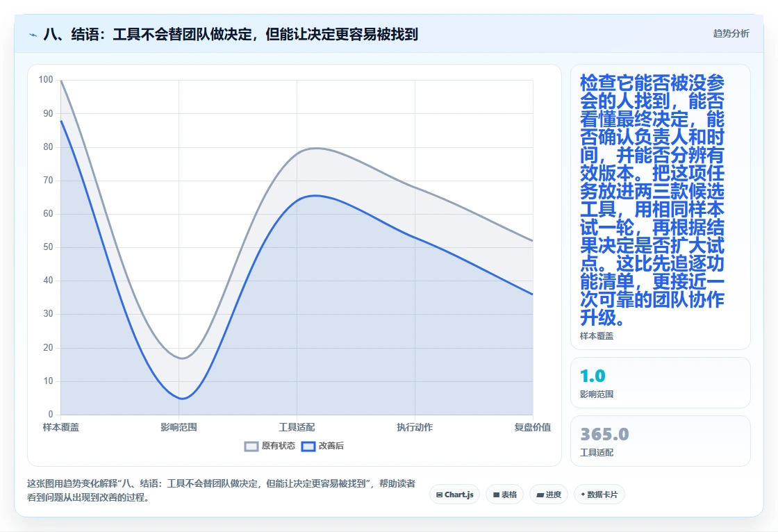
Task: Click the 趋势分析 tag in the header
Action: pos(731,34)
